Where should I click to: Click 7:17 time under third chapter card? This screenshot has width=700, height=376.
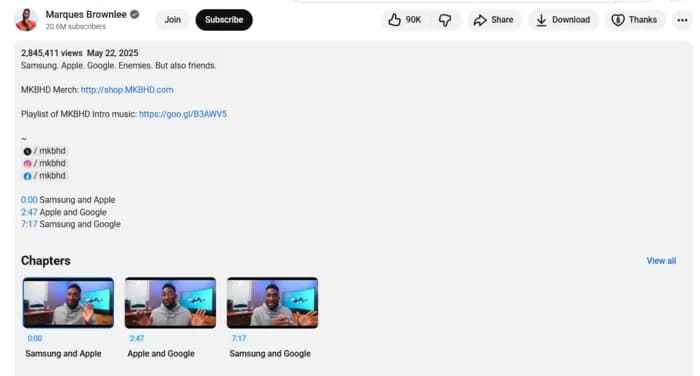point(239,338)
